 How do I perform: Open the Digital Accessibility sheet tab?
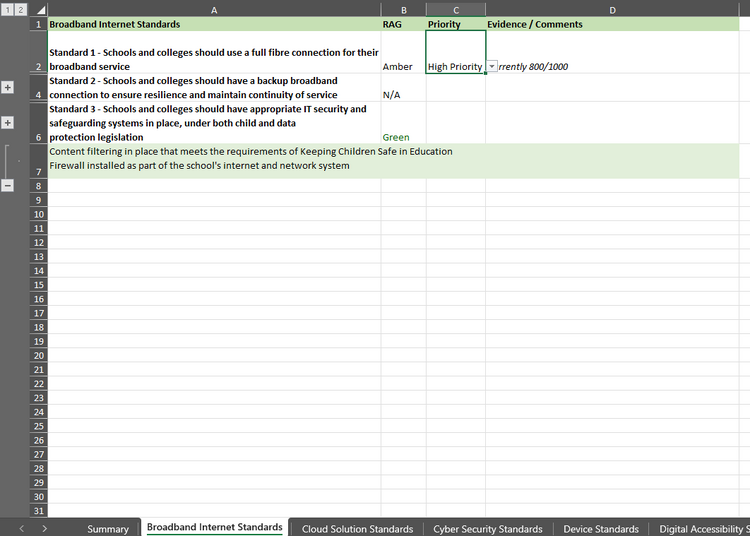pyautogui.click(x=701, y=529)
